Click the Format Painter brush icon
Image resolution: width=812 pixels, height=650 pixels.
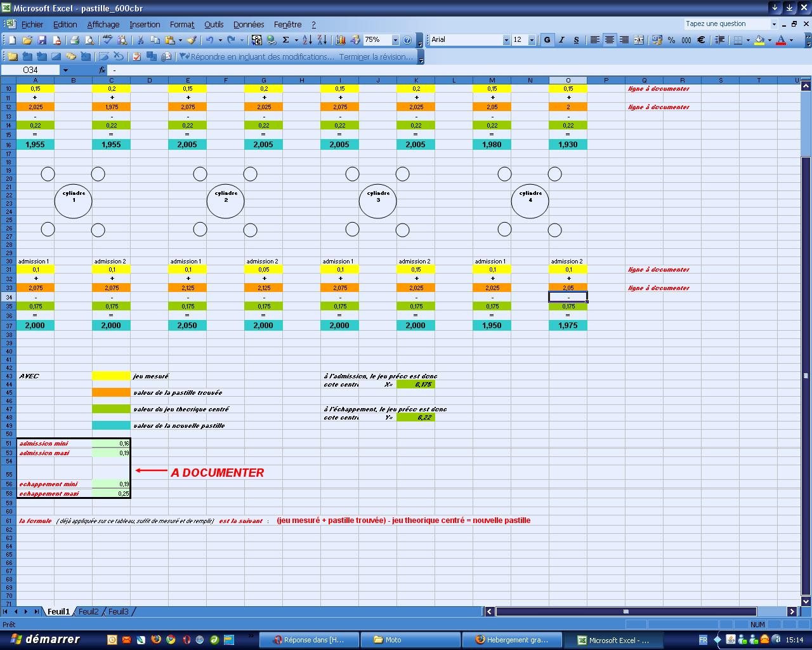tap(191, 40)
